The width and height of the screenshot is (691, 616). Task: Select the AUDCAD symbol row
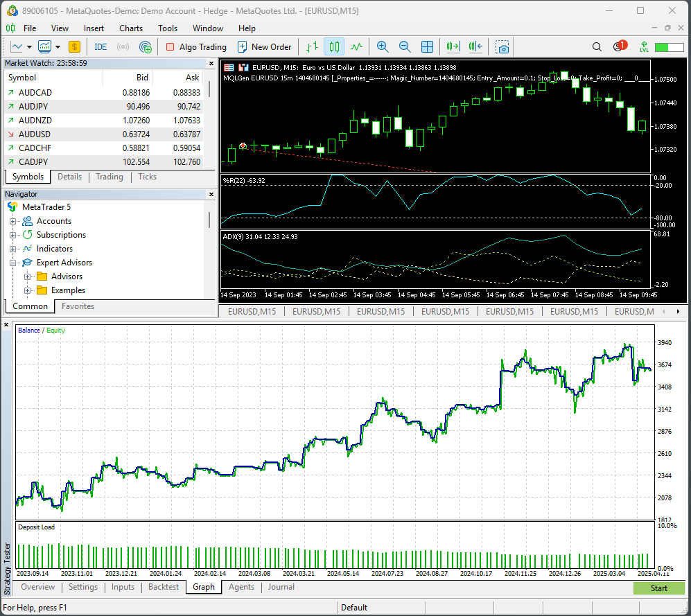click(104, 93)
